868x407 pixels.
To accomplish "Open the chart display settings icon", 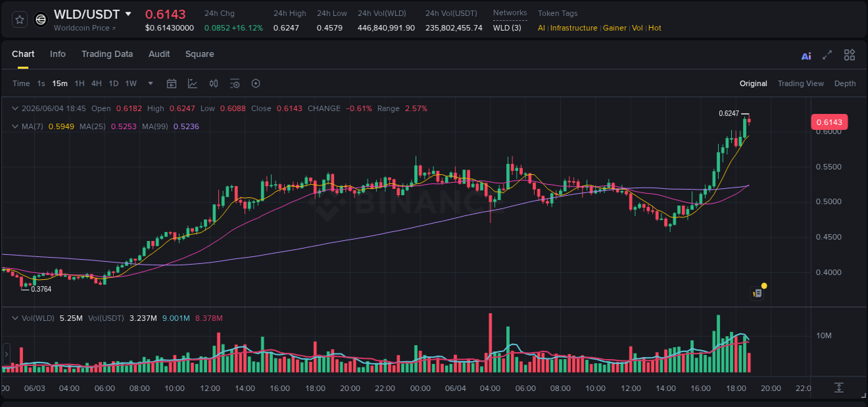I will click(235, 83).
